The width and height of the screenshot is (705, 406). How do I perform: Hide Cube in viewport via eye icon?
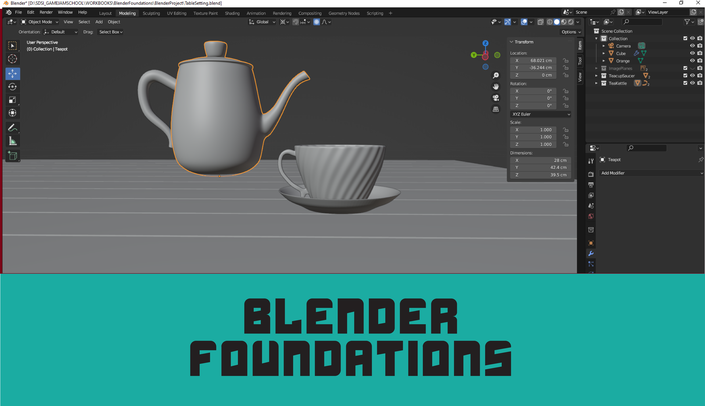tap(692, 53)
